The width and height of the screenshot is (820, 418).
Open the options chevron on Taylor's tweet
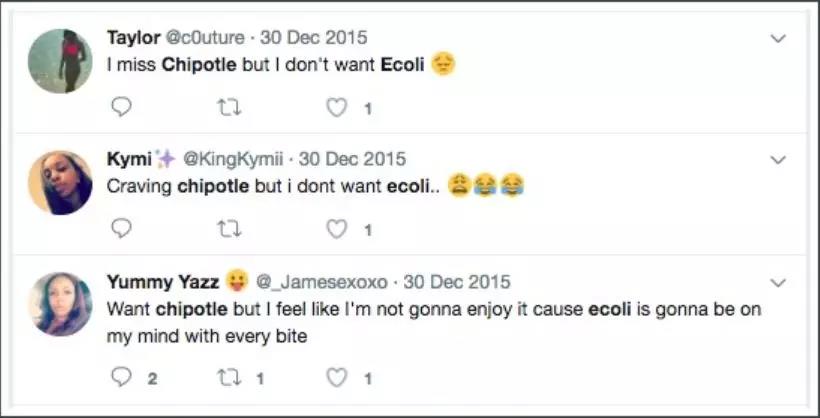pyautogui.click(x=779, y=38)
